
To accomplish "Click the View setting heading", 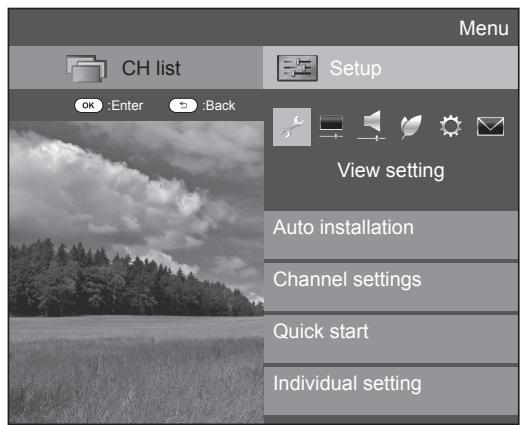I will (x=391, y=171).
